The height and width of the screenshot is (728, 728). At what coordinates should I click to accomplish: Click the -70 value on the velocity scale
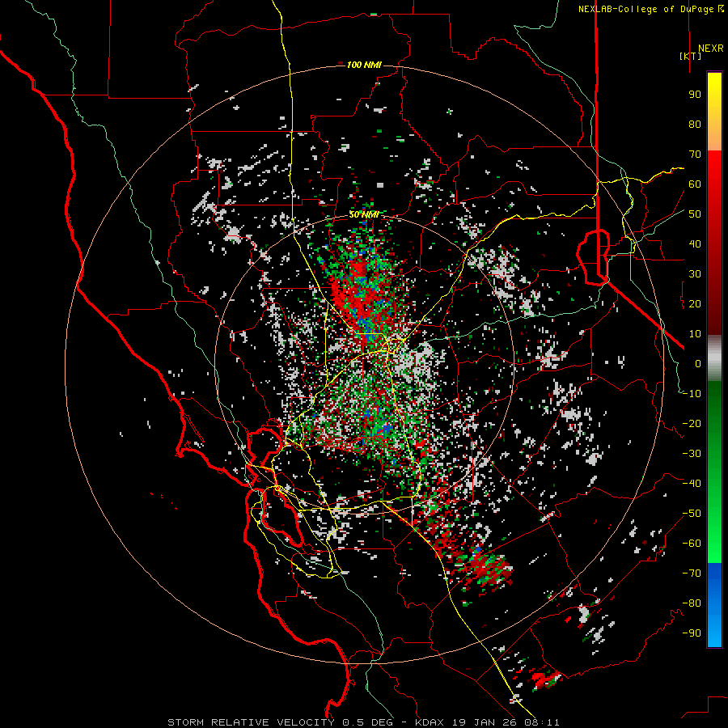point(692,574)
